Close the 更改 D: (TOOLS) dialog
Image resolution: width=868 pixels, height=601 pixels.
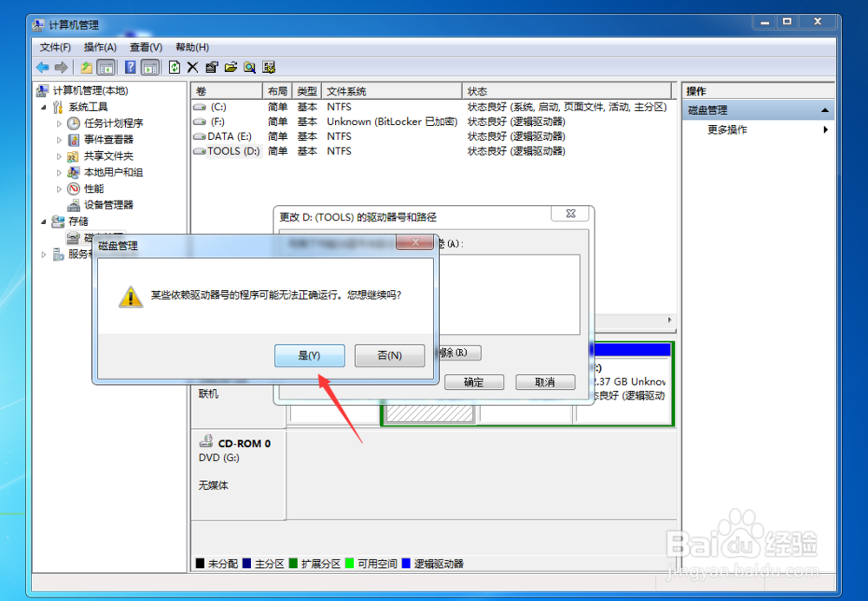click(570, 214)
